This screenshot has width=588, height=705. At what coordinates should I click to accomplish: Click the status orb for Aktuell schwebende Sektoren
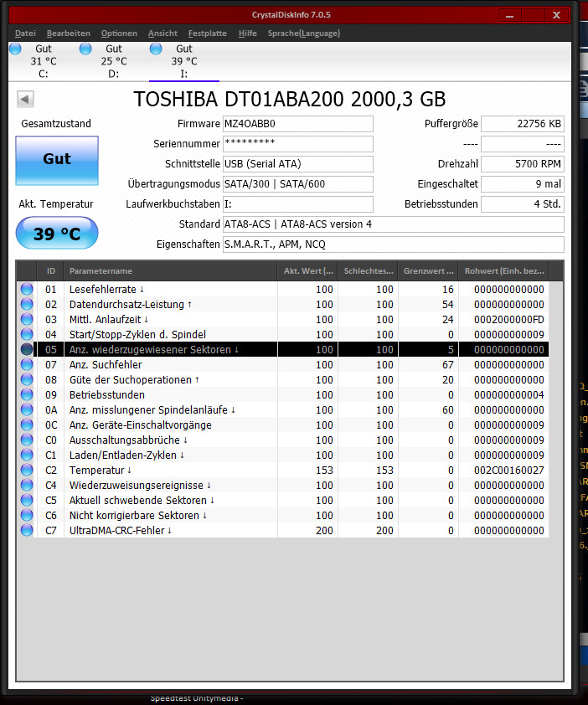point(27,500)
